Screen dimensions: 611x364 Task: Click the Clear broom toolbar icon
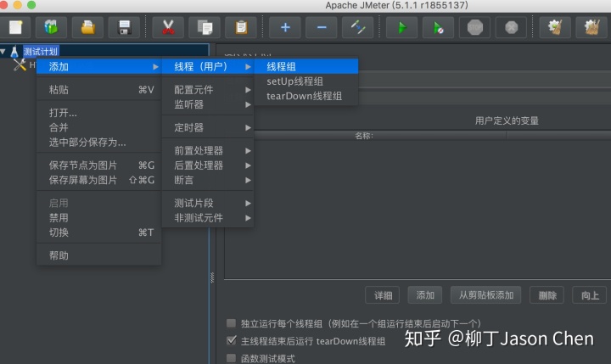click(555, 27)
